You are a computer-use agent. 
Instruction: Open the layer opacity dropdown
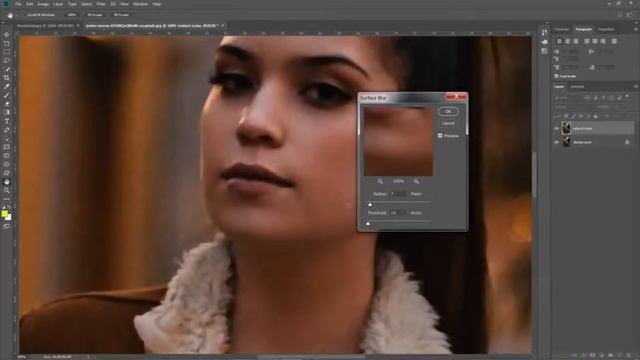click(617, 107)
